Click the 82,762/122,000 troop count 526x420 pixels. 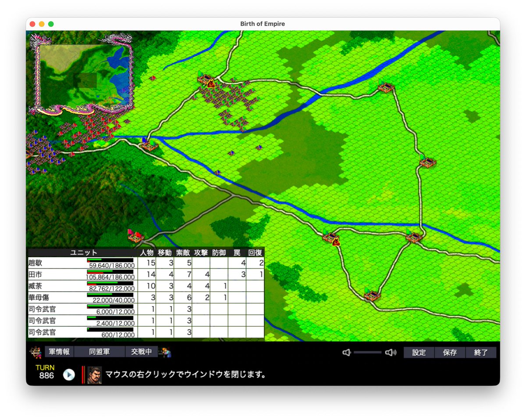tap(112, 289)
